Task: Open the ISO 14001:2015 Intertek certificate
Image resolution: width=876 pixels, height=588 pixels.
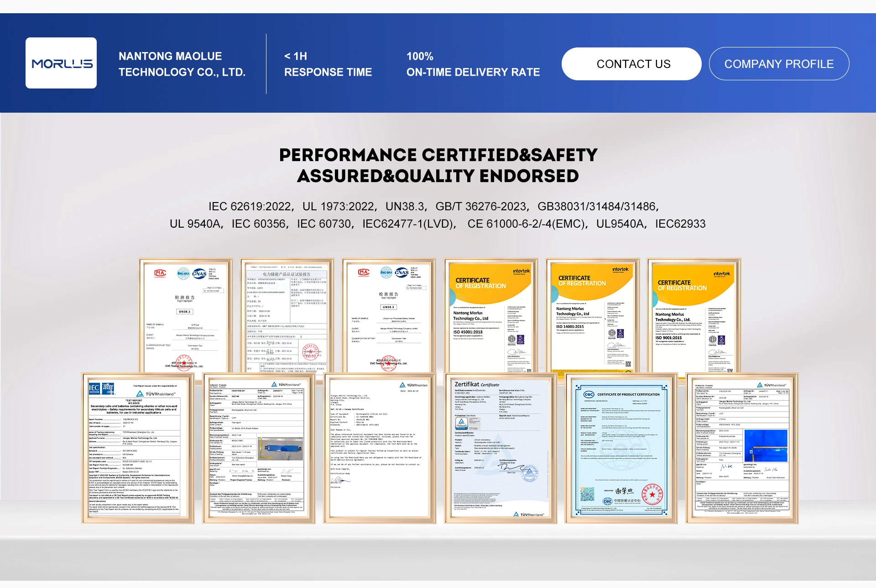Action: click(593, 315)
